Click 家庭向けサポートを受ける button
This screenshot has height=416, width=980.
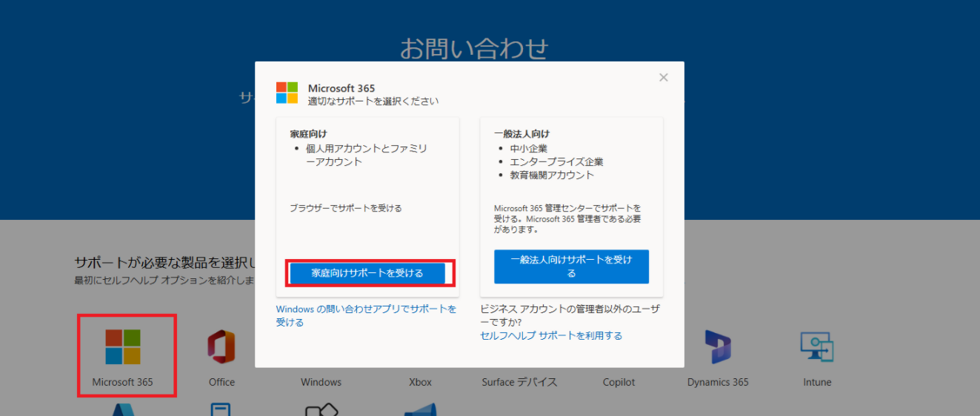click(x=367, y=273)
